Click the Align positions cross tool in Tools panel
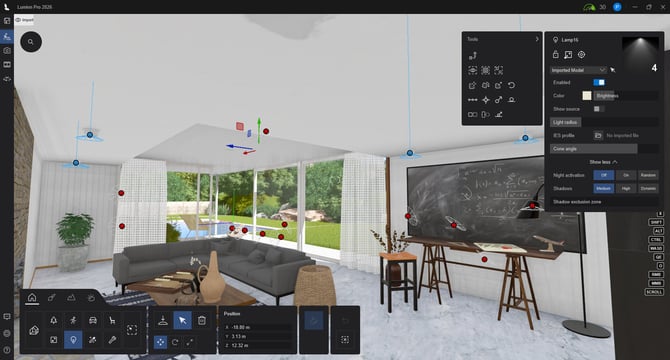The height and width of the screenshot is (360, 670). click(486, 100)
